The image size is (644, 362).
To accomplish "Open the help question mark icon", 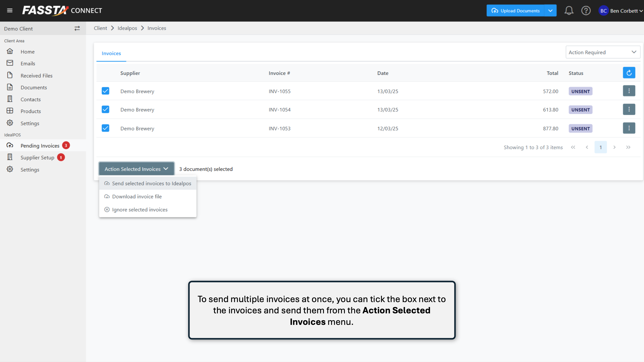I will tap(586, 11).
